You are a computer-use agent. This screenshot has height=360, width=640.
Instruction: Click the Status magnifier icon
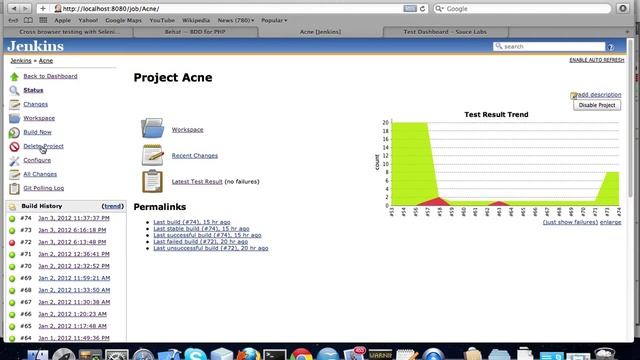click(14, 90)
